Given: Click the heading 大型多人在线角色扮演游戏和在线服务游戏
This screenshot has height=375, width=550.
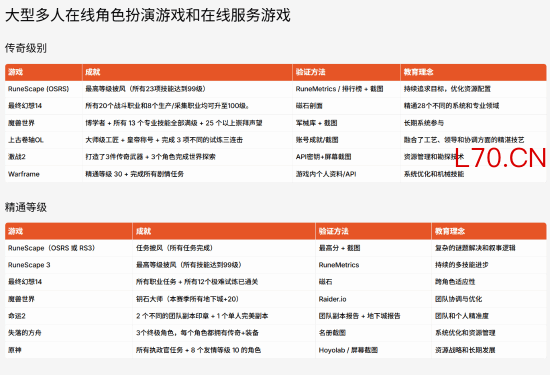Looking at the screenshot, I should (x=148, y=15).
